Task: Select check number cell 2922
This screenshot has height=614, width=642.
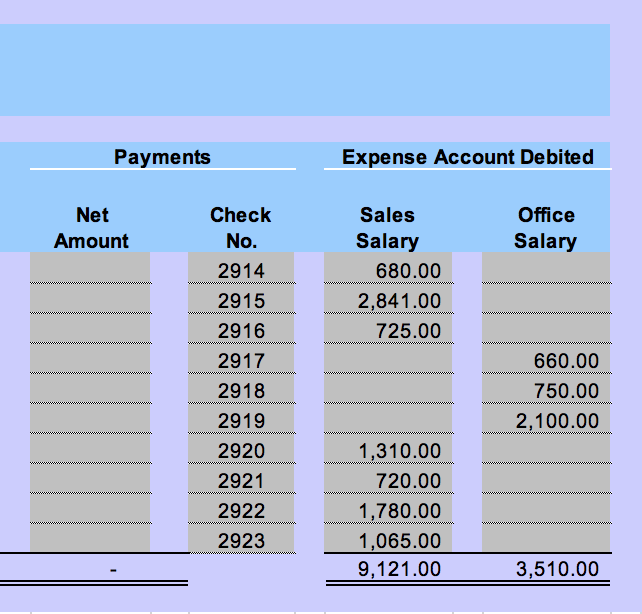Action: (x=241, y=508)
